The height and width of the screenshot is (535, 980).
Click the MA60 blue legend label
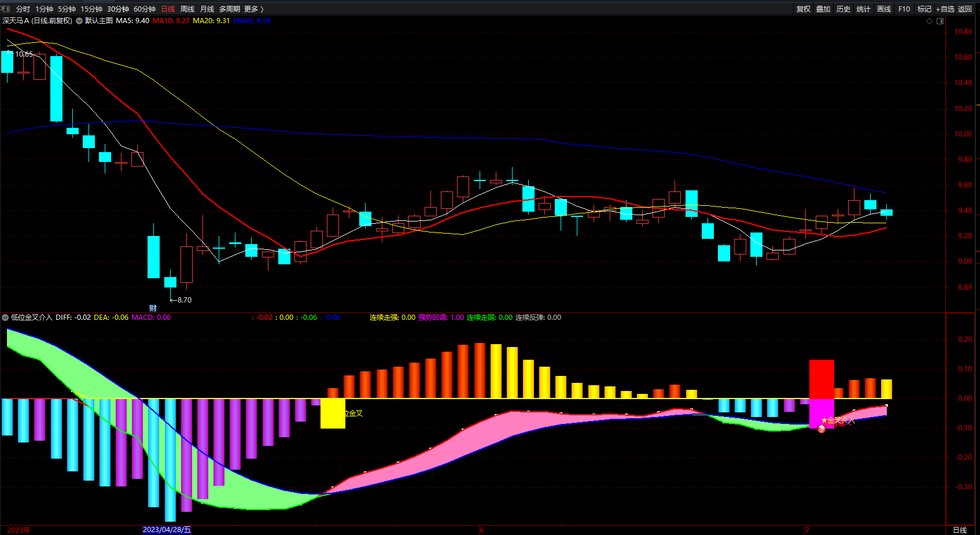coord(252,21)
